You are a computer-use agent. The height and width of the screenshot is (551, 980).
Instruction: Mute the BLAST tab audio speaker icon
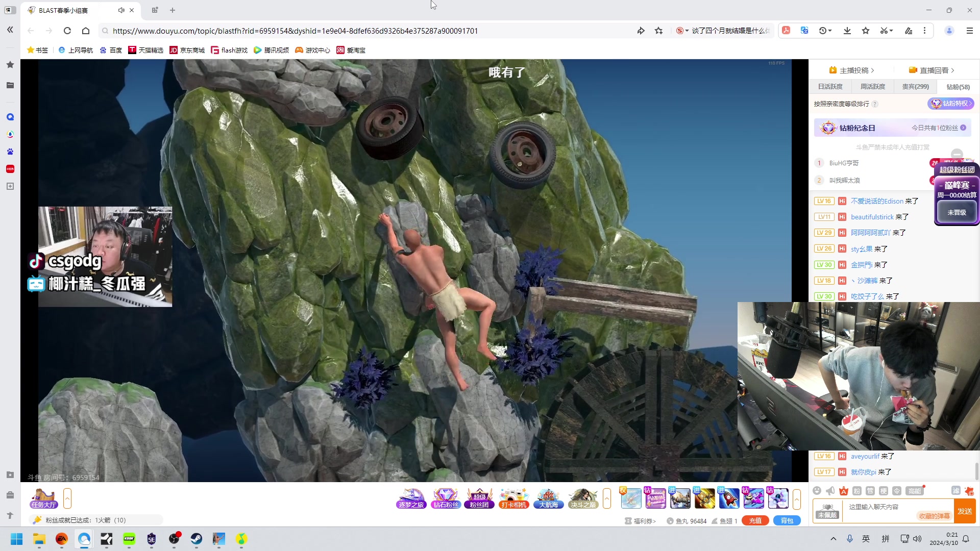point(121,10)
